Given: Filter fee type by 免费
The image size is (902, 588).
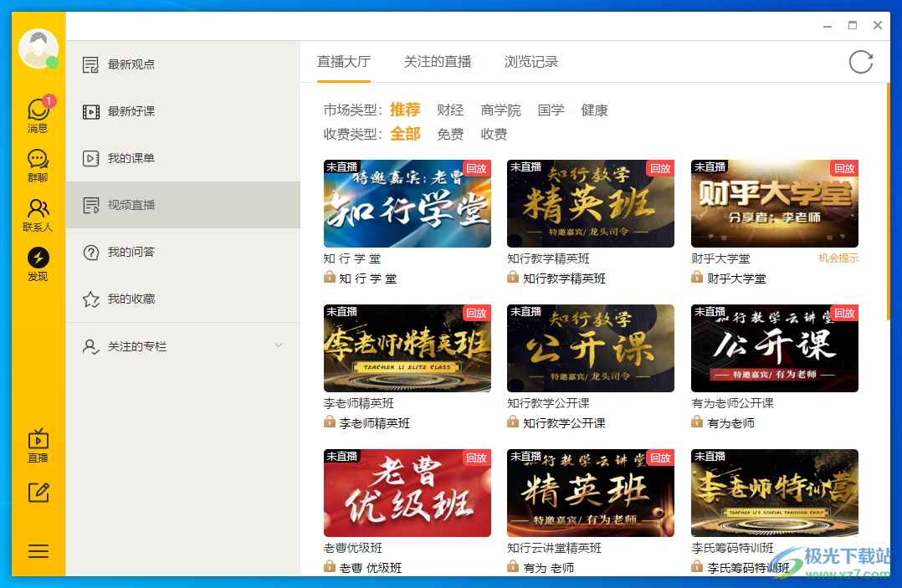Looking at the screenshot, I should [450, 134].
